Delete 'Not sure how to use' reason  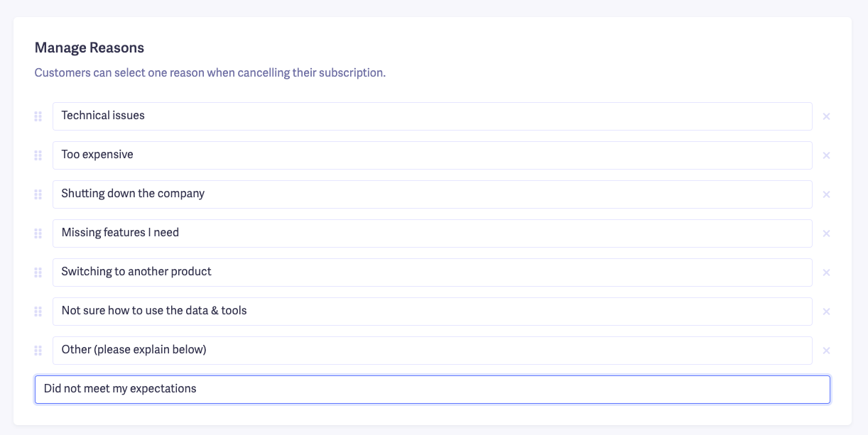(x=826, y=312)
